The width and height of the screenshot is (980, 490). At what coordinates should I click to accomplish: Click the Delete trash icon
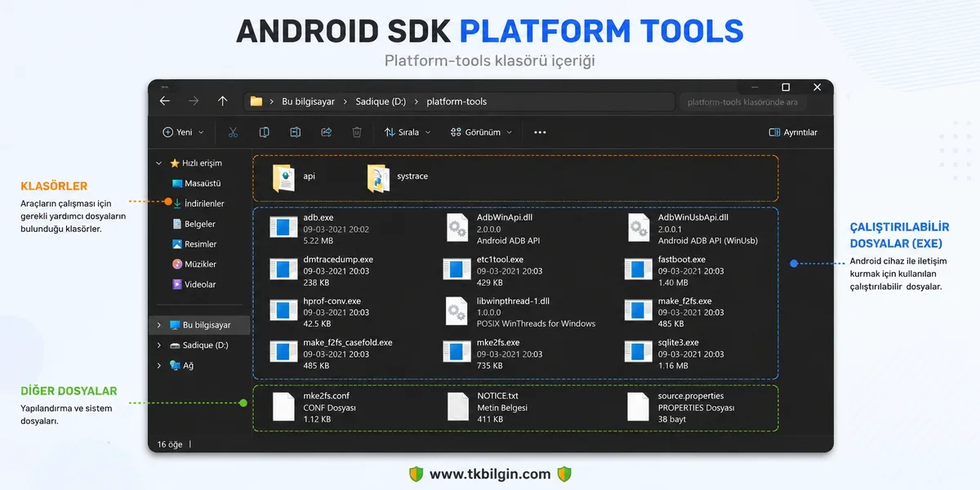(357, 132)
